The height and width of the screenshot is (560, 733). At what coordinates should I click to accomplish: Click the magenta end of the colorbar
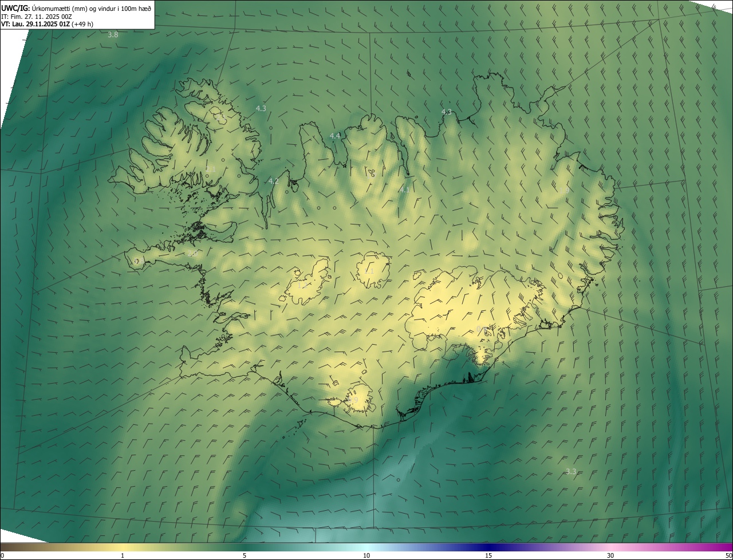coord(722,547)
